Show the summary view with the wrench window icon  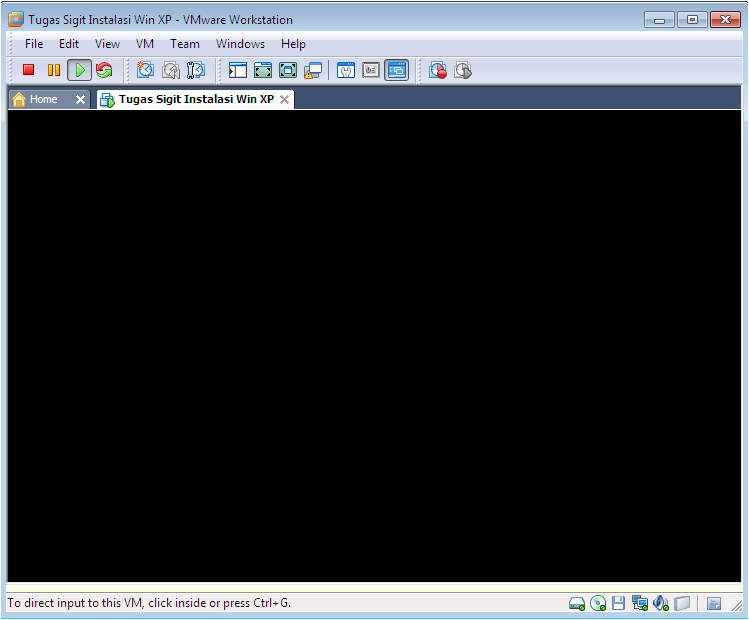tap(346, 70)
